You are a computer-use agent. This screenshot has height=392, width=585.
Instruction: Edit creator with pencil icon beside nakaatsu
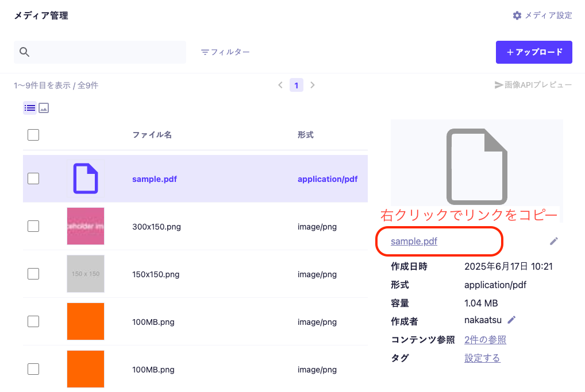pyautogui.click(x=511, y=320)
